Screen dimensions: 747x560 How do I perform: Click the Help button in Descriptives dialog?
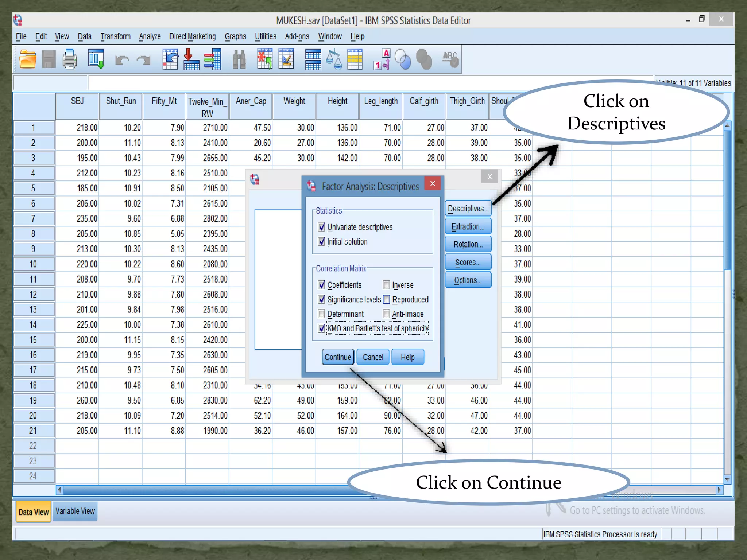(x=408, y=357)
